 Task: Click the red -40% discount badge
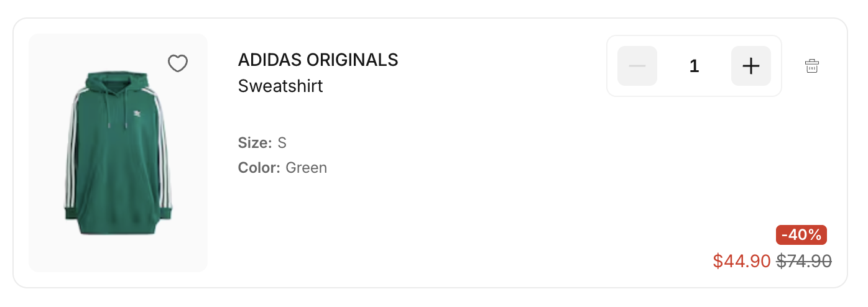click(x=801, y=235)
